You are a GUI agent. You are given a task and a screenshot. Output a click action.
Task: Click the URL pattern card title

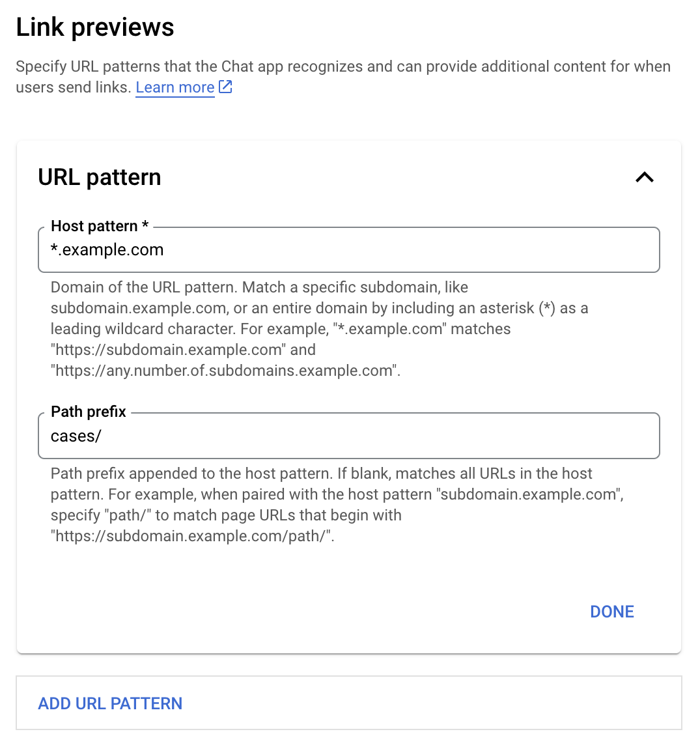pyautogui.click(x=100, y=177)
